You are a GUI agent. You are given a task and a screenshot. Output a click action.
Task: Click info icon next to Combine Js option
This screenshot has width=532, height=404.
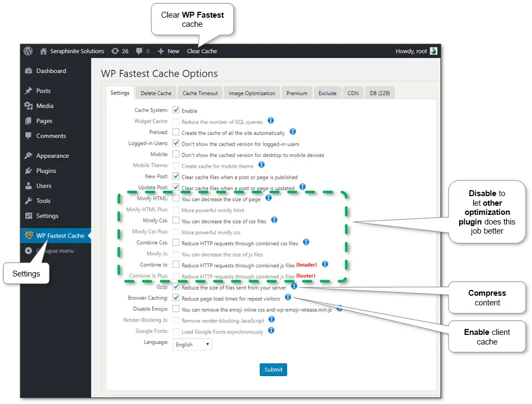(325, 264)
